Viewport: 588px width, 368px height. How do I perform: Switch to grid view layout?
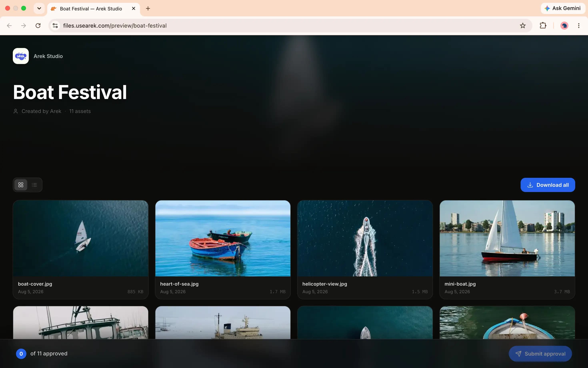click(21, 185)
